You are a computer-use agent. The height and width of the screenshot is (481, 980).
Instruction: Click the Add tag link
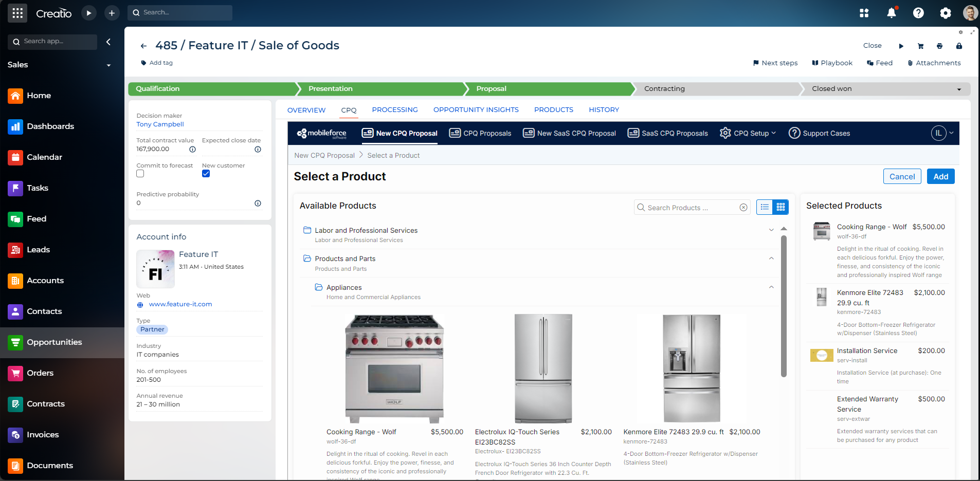click(157, 63)
